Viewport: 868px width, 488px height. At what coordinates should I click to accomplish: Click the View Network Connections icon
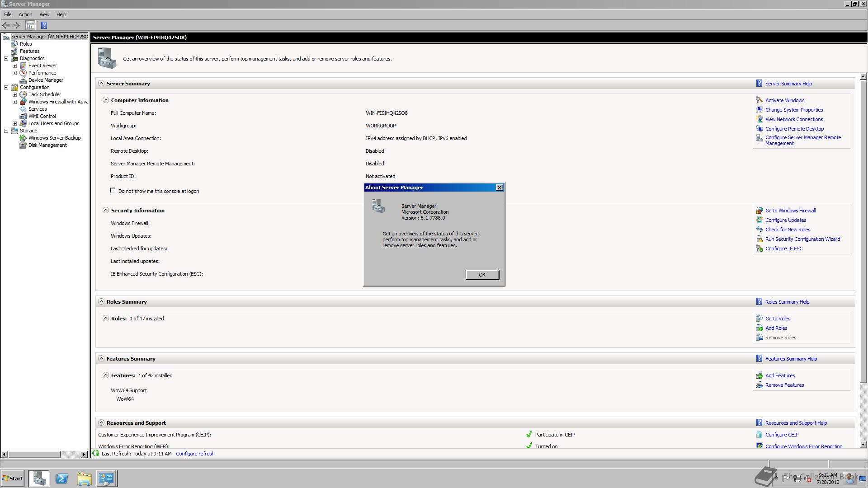(759, 119)
